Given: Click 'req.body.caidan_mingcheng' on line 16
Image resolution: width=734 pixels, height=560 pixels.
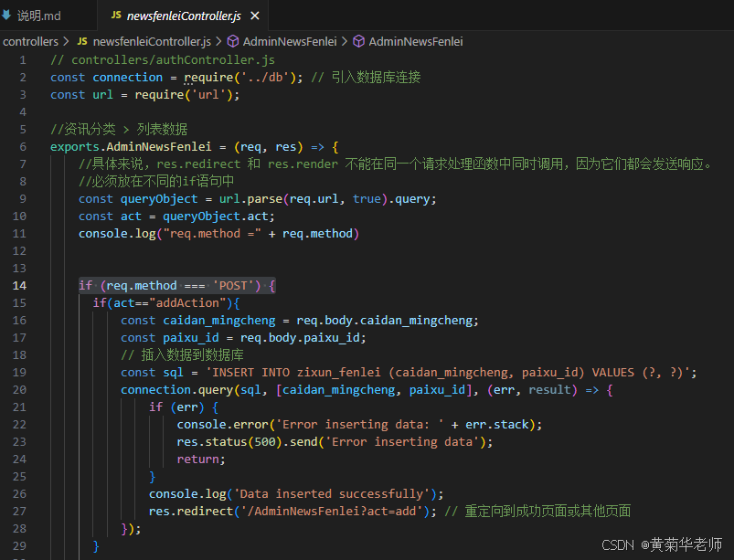Looking at the screenshot, I should (384, 321).
